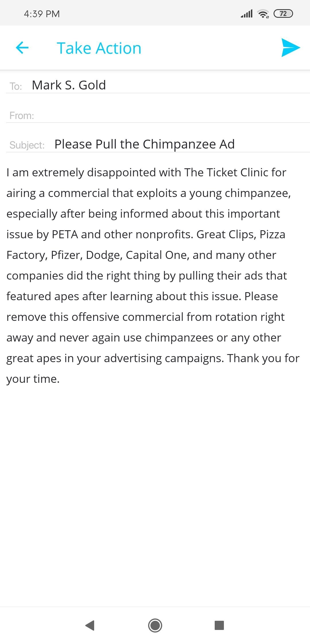This screenshot has height=644, width=310.
Task: Tap the back arrow icon
Action: [22, 48]
